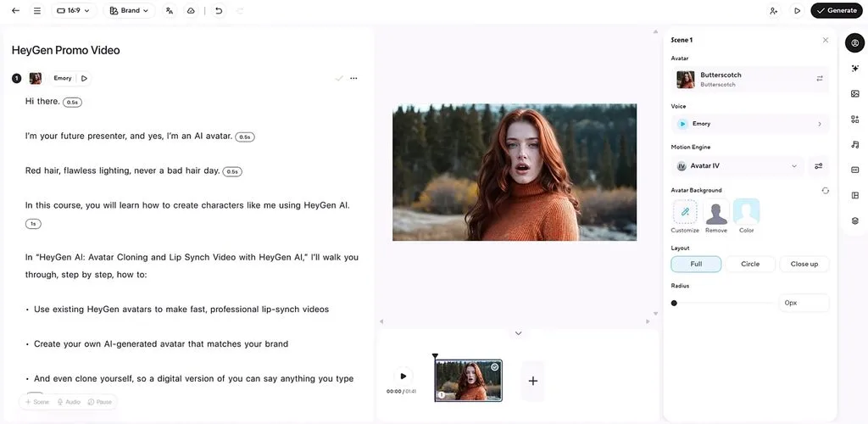Open the templates layout sidebar icon

pyautogui.click(x=854, y=195)
